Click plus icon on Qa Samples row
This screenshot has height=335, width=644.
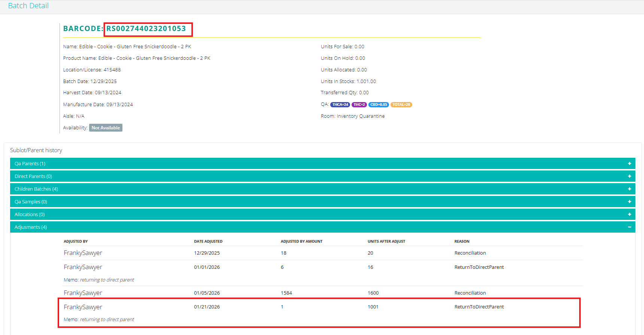[x=629, y=202]
